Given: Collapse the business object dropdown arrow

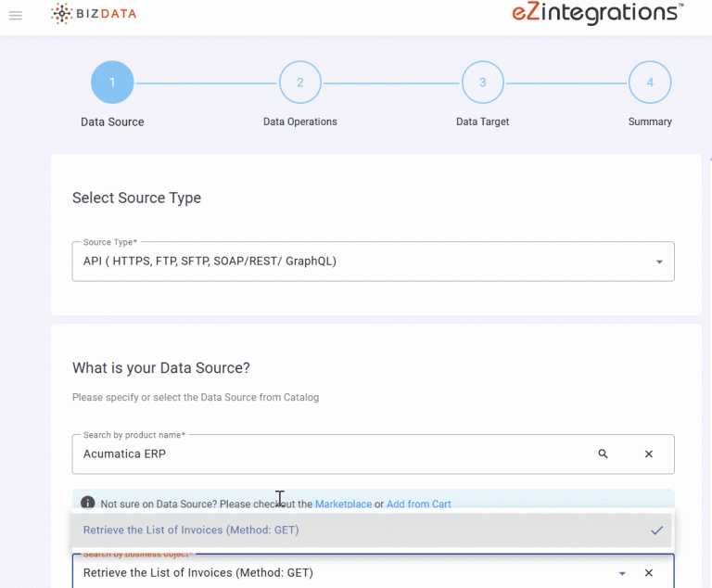Looking at the screenshot, I should (622, 574).
